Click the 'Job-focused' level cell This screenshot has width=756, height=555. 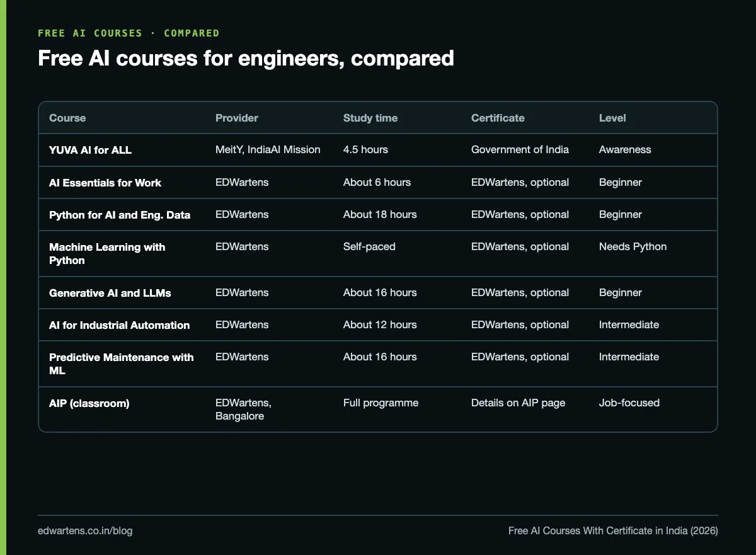pyautogui.click(x=629, y=403)
